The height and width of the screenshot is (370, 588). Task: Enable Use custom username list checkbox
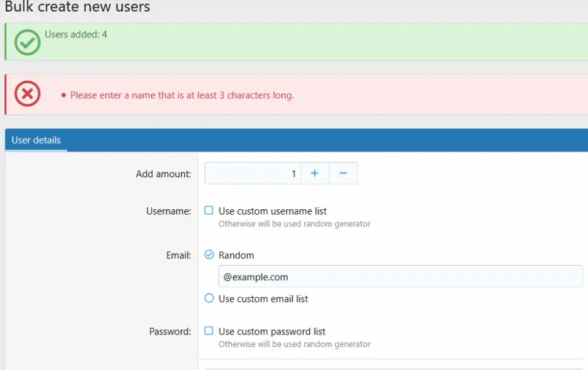click(x=209, y=211)
